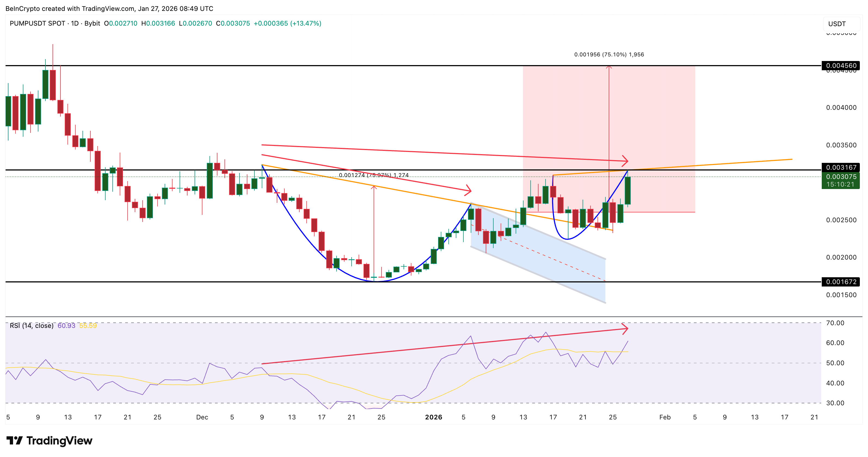This screenshot has height=457, width=868.
Task: Click the 0.001672 support price label
Action: tap(840, 282)
